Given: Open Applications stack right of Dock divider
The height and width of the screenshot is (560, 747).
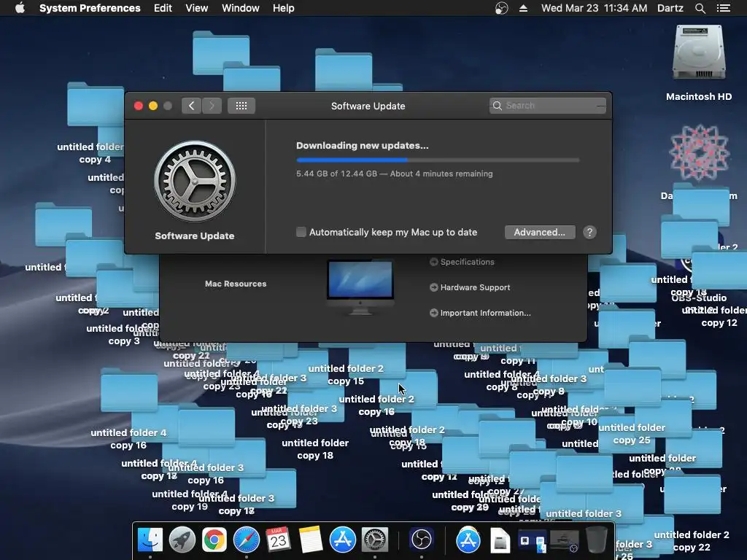Looking at the screenshot, I should 468,540.
